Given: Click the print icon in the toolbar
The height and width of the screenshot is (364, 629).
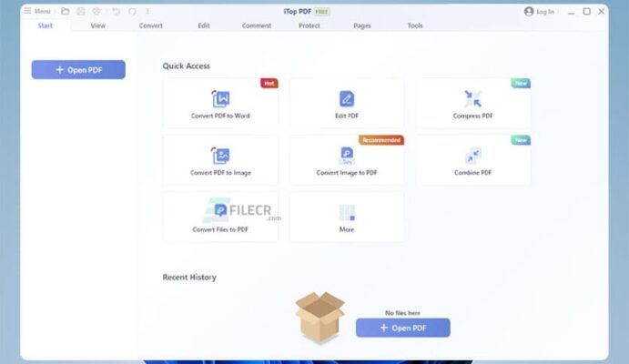Looking at the screenshot, I should tap(96, 11).
